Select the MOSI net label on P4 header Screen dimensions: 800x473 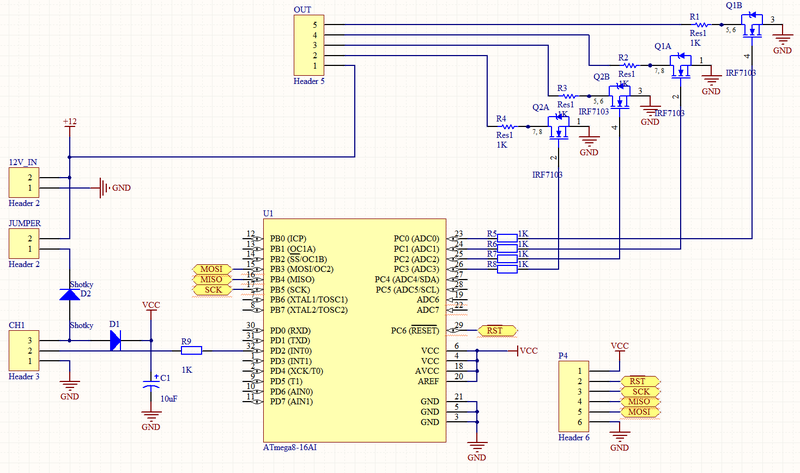[x=640, y=412]
